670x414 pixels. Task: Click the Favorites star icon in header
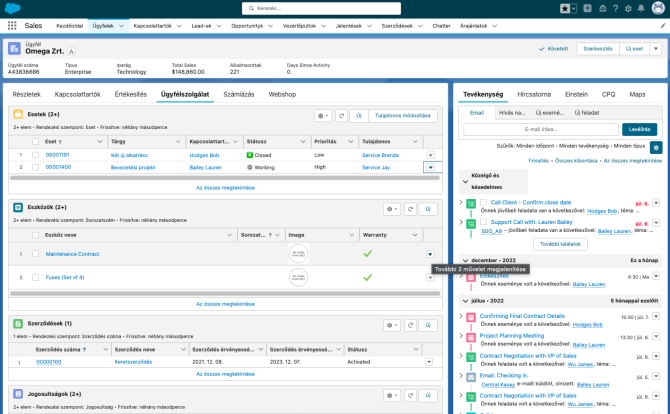coord(566,8)
